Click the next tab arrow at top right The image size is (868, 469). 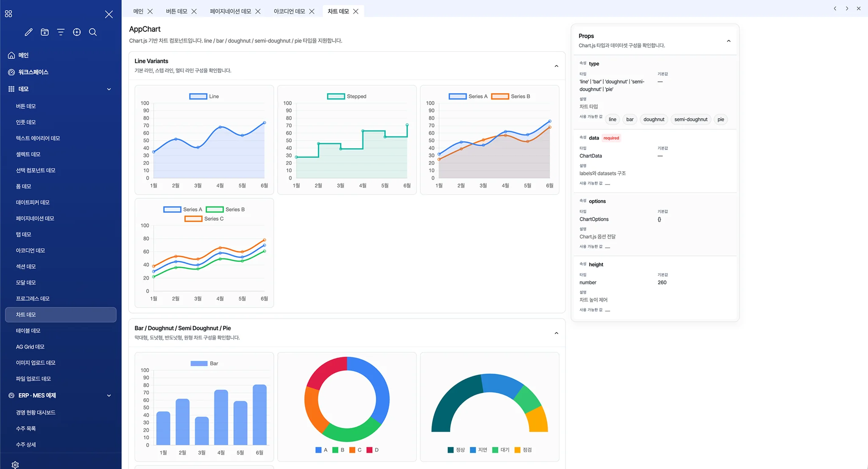click(847, 8)
